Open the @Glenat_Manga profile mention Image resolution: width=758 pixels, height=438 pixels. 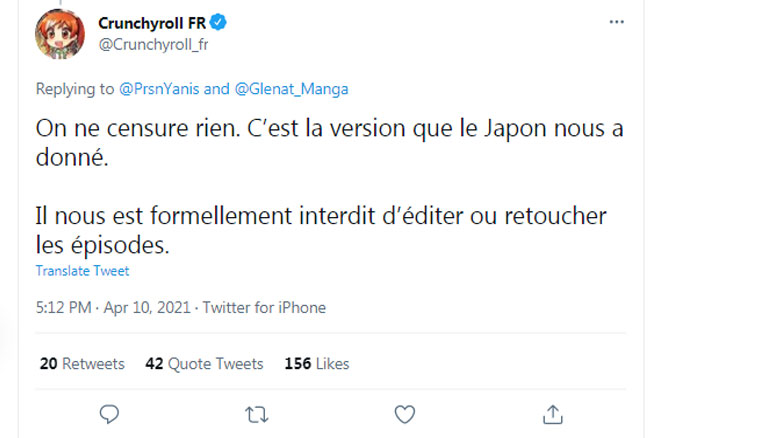[290, 89]
